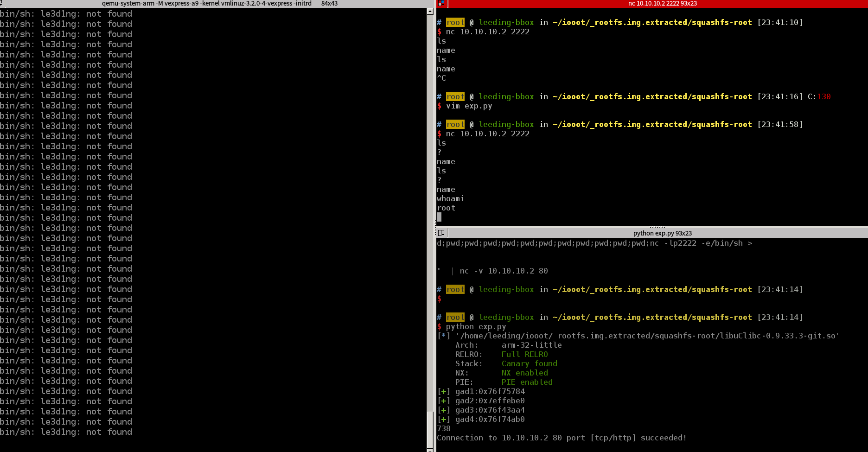Click the 'Connection to 10.10.10.2 80 port' line

[x=562, y=438]
